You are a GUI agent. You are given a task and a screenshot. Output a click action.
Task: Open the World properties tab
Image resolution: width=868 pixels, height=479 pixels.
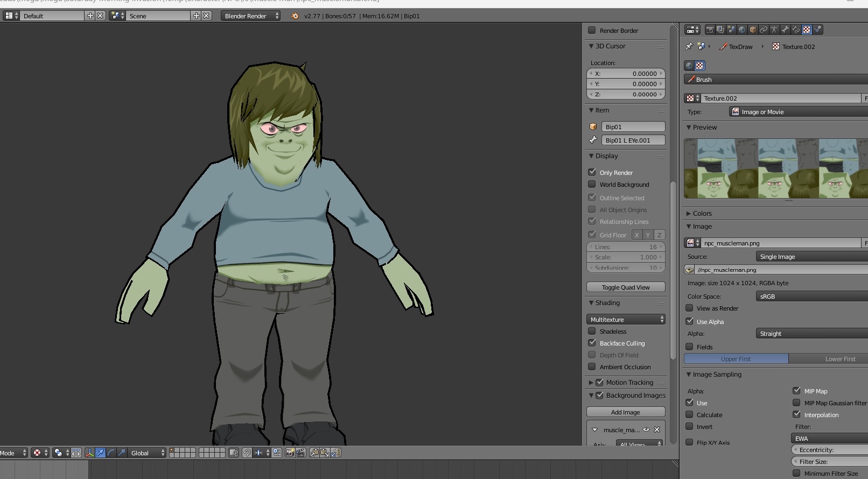pyautogui.click(x=742, y=30)
